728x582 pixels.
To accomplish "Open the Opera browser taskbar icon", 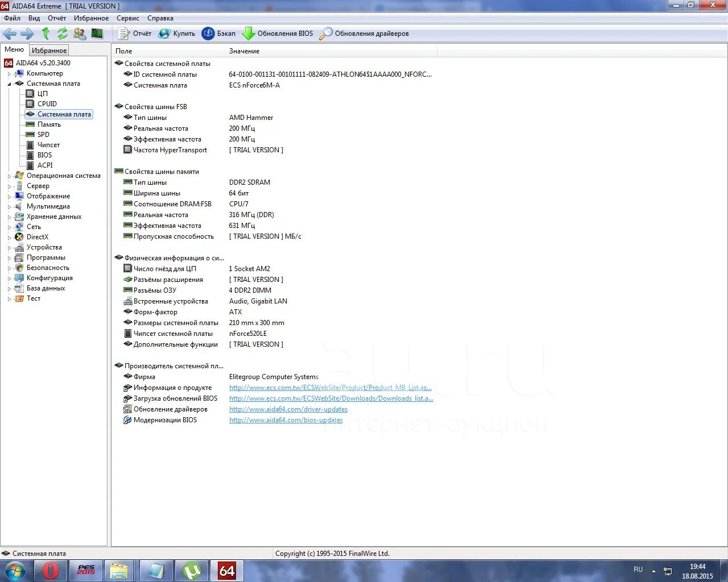I will 50,571.
